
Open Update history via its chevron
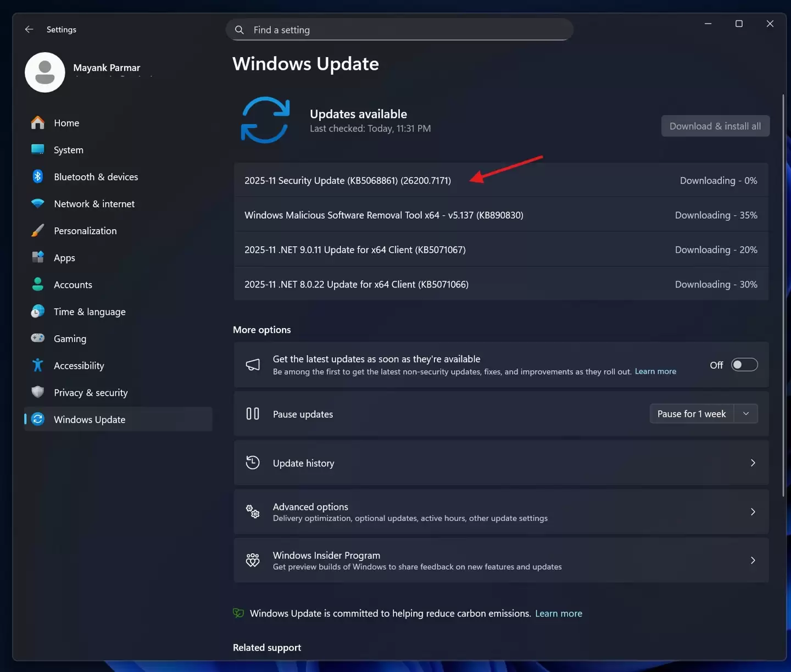click(x=753, y=463)
